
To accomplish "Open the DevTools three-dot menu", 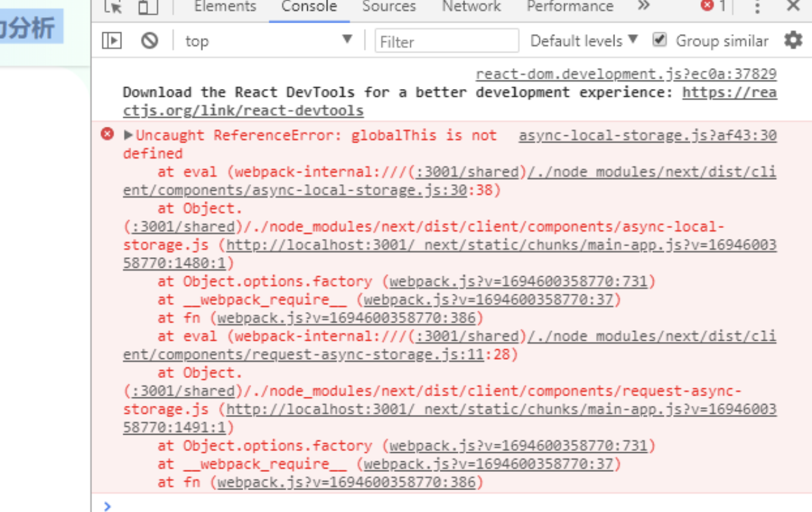I will pyautogui.click(x=757, y=7).
